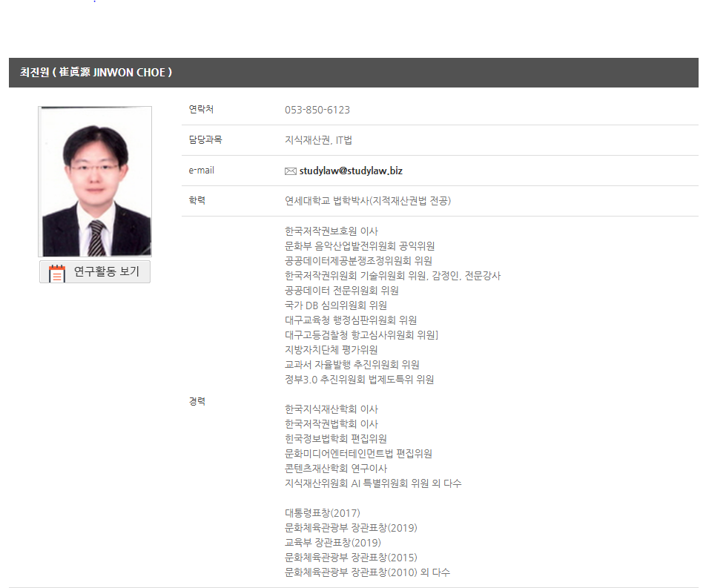Image resolution: width=706 pixels, height=588 pixels.
Task: Open the 연구활동 보기 button
Action: (95, 272)
